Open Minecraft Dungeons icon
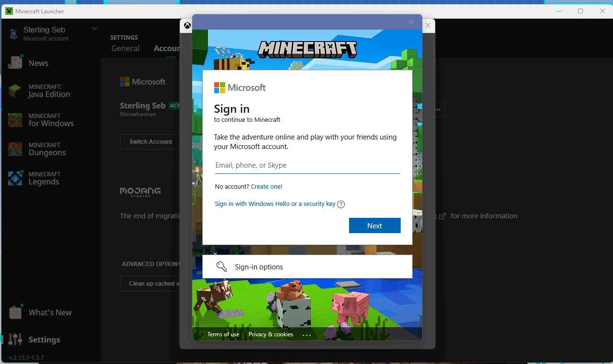 (15, 149)
